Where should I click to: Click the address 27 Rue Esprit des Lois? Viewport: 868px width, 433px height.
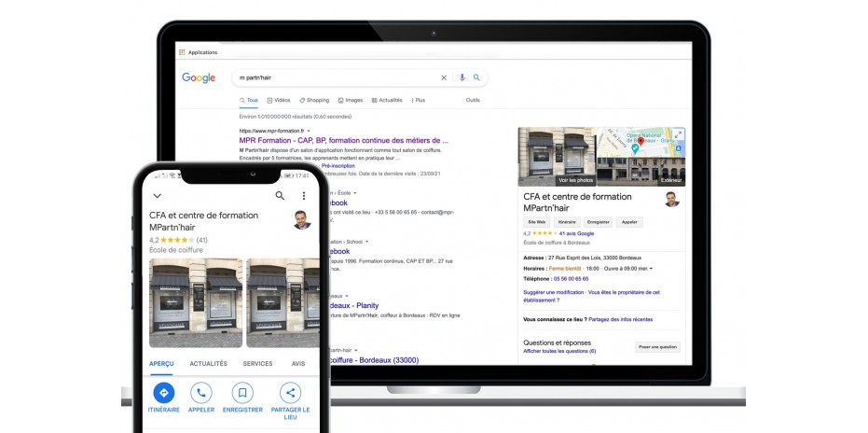pyautogui.click(x=595, y=258)
